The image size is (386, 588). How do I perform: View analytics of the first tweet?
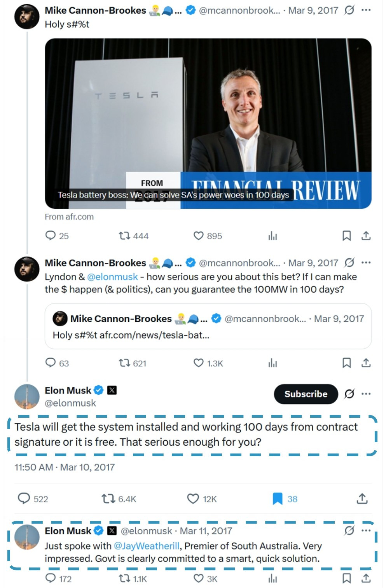pos(272,236)
